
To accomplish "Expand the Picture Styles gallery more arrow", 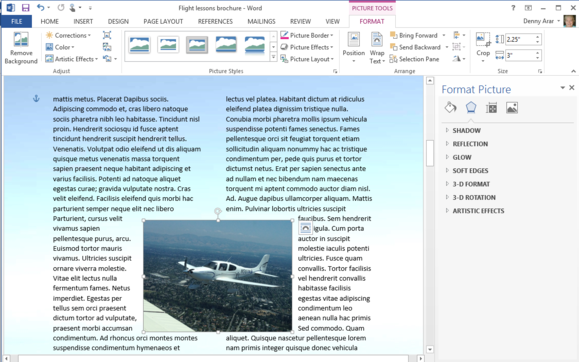I will pos(274,57).
